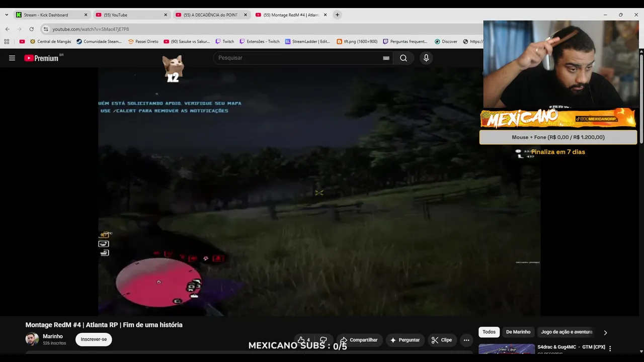Open StreamLadder bookmark

point(308,42)
